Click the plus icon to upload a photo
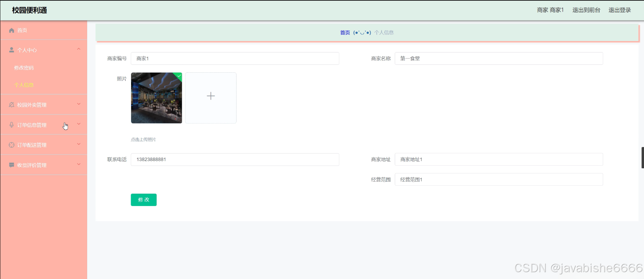This screenshot has width=644, height=279. tap(211, 96)
